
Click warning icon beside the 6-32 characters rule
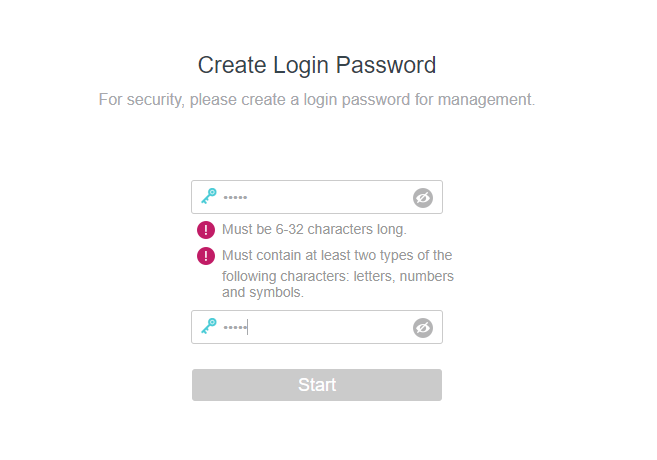(206, 230)
